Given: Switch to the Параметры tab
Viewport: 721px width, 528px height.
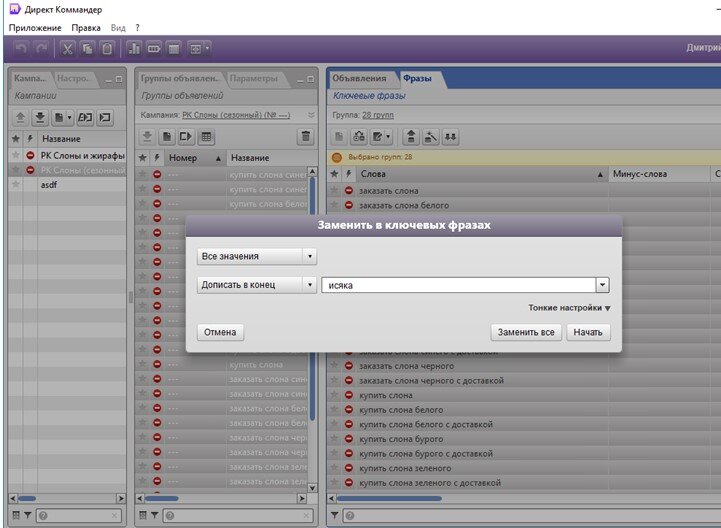Looking at the screenshot, I should coord(254,78).
